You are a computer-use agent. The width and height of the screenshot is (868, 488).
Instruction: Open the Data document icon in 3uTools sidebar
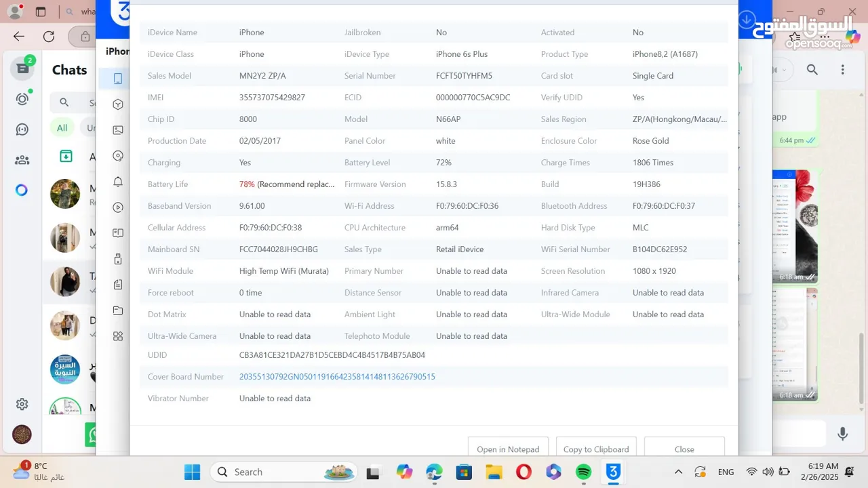point(118,285)
